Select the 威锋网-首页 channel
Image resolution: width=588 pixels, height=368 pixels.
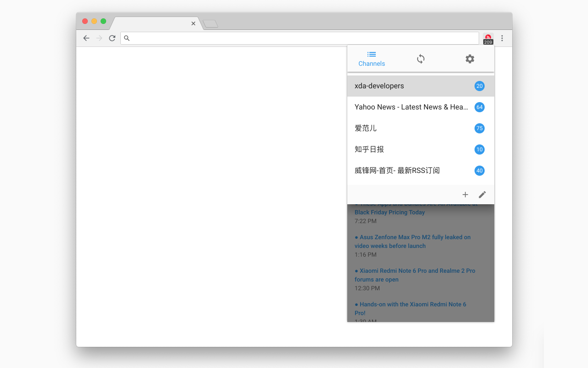(421, 171)
